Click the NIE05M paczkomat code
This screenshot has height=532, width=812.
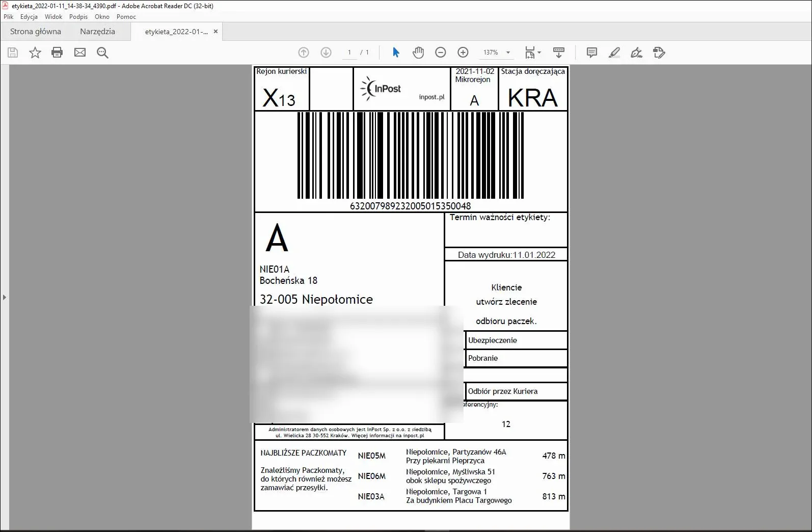point(372,456)
